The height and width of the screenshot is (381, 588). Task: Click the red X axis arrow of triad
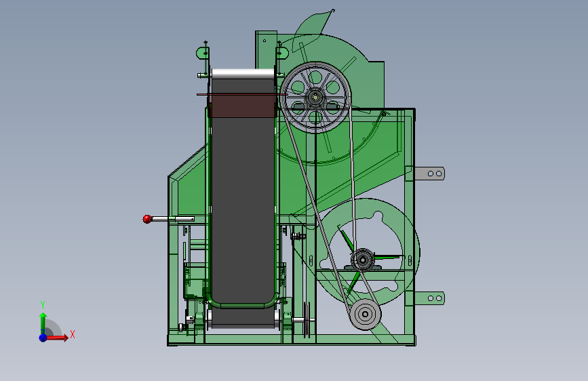point(57,338)
